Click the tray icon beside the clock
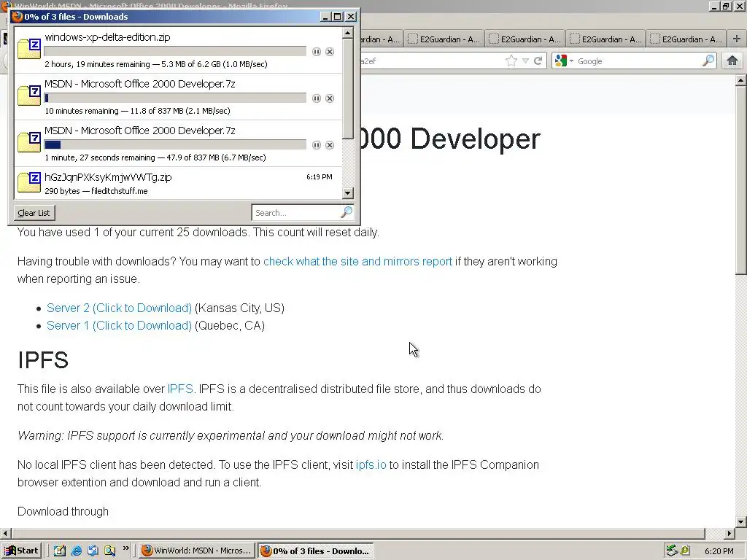The height and width of the screenshot is (560, 747). (x=685, y=551)
